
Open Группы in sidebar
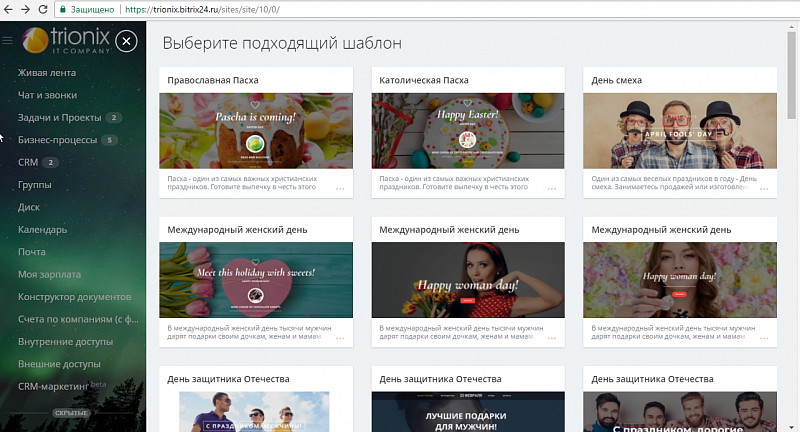pos(35,185)
